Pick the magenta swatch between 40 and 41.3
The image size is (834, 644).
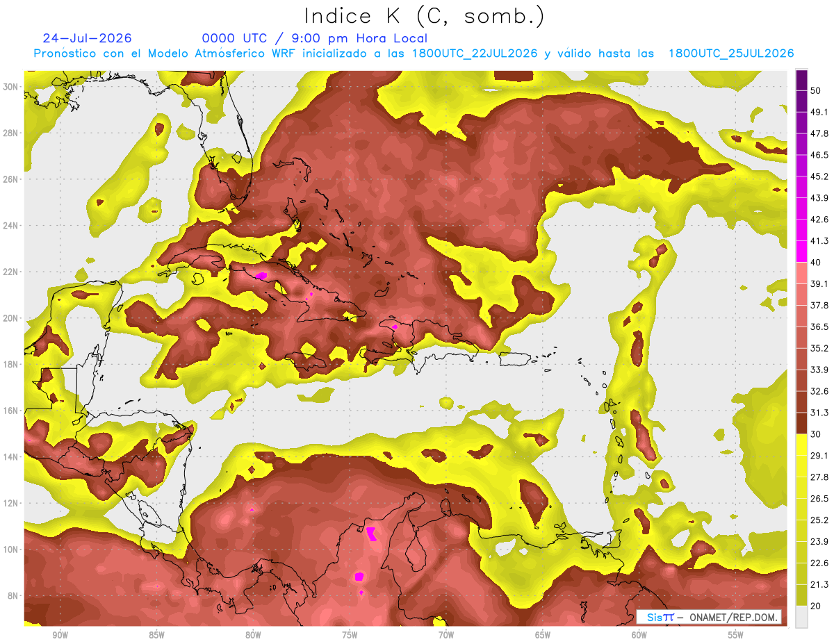click(x=801, y=251)
